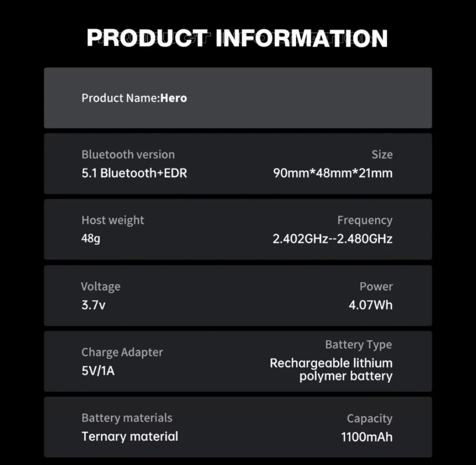
Task: Click the Host weight label
Action: click(x=113, y=220)
